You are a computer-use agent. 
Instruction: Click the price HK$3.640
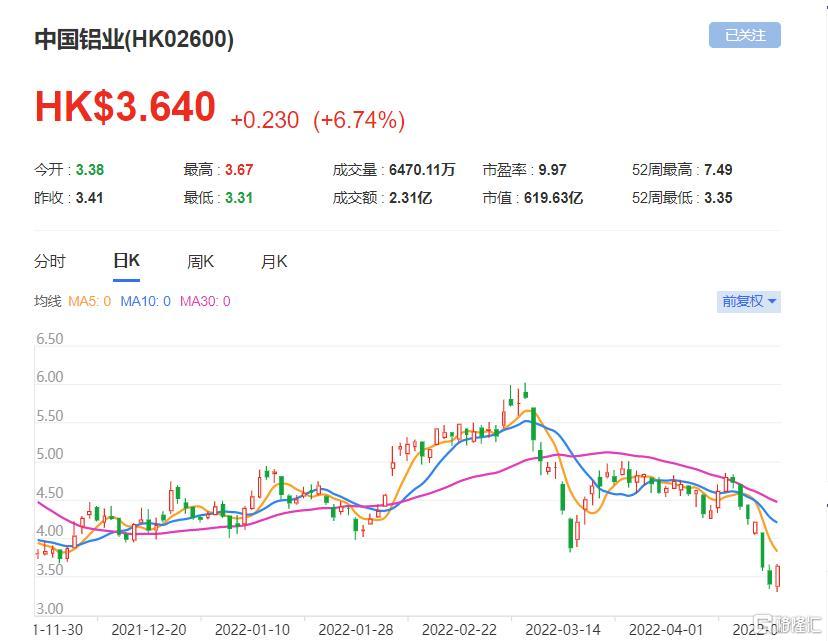[x=125, y=107]
